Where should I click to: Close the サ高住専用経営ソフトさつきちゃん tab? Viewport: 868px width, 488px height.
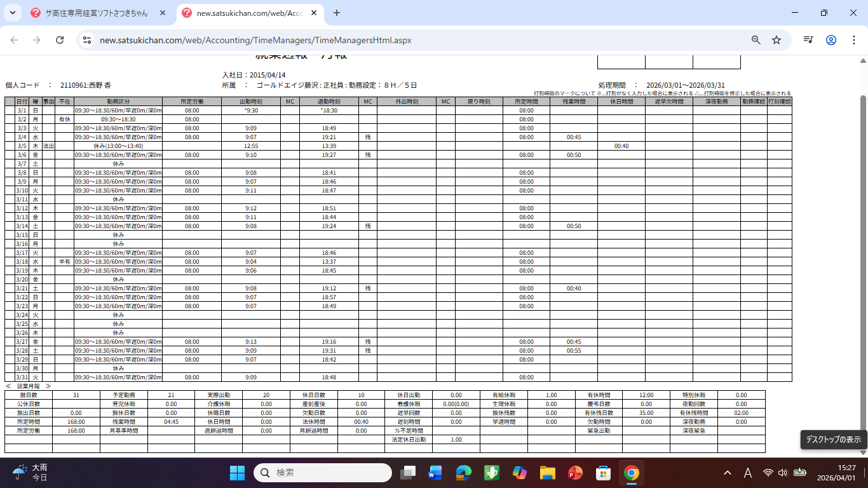pos(163,13)
